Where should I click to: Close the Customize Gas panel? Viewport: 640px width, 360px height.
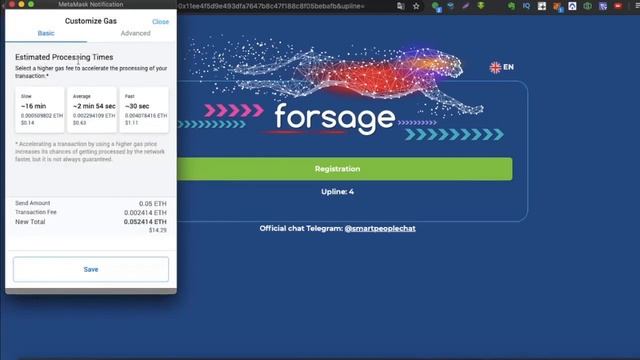160,22
